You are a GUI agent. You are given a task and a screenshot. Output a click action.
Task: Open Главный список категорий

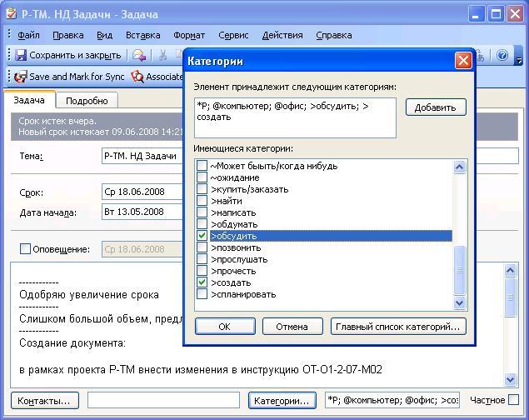pos(398,327)
